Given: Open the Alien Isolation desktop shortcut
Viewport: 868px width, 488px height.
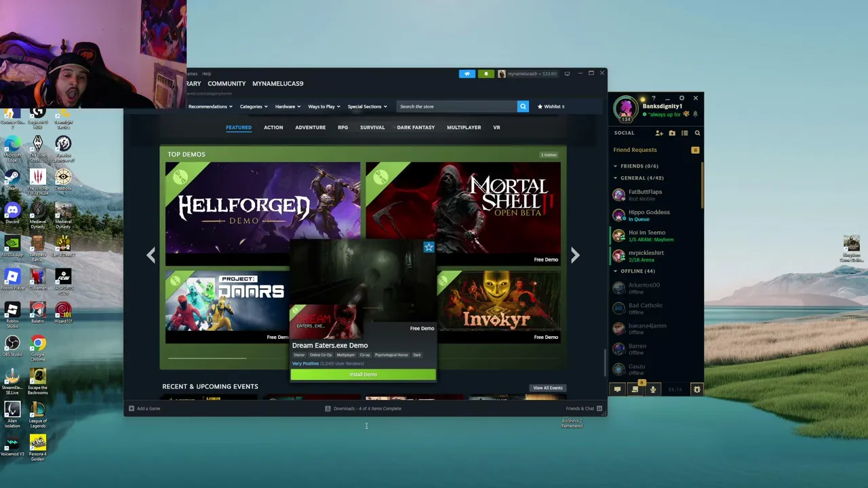Looking at the screenshot, I should pos(12,415).
